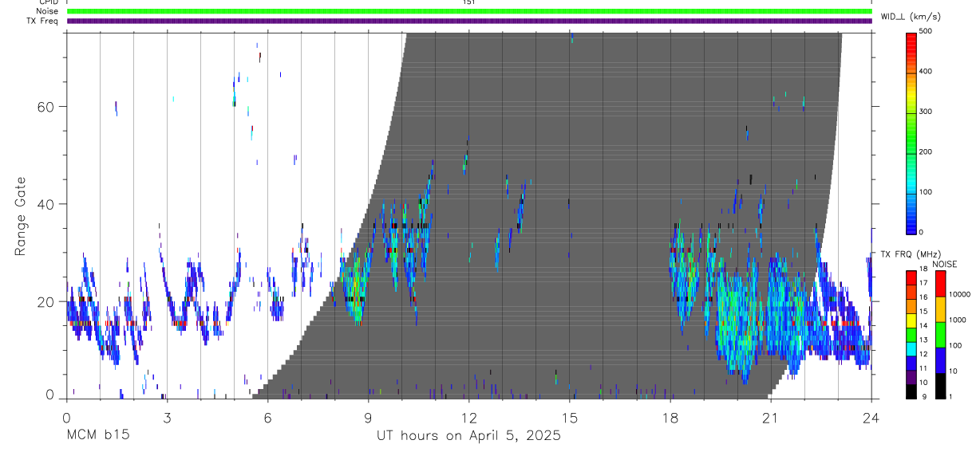Select the 'Noise' label at top left

coord(47,11)
